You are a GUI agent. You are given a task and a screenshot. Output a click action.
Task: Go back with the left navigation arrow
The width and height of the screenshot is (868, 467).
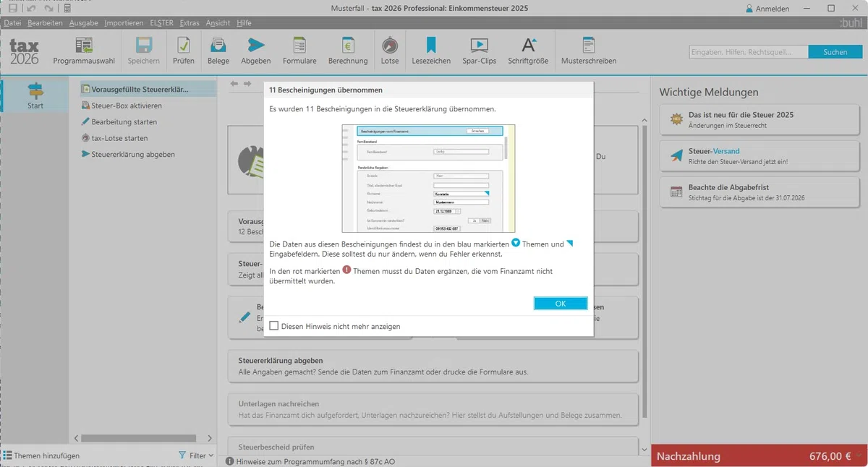[x=234, y=84]
